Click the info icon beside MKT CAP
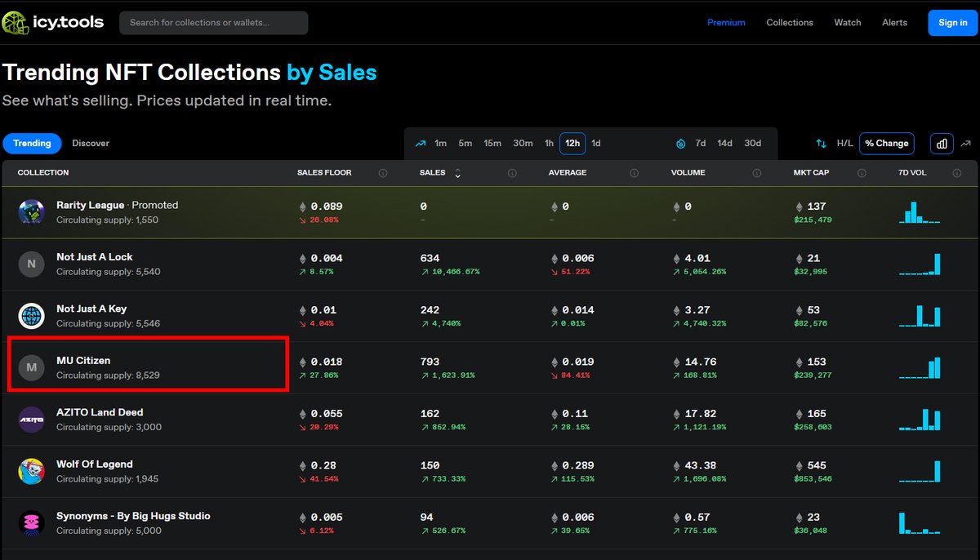The image size is (980, 560). [x=862, y=172]
